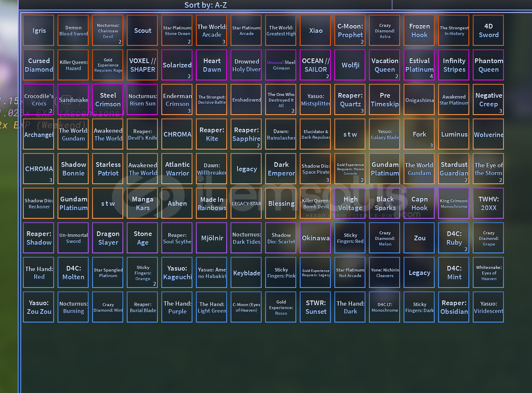This screenshot has height=393, width=532.
Task: Select the Heart Dawn tile
Action: click(212, 65)
